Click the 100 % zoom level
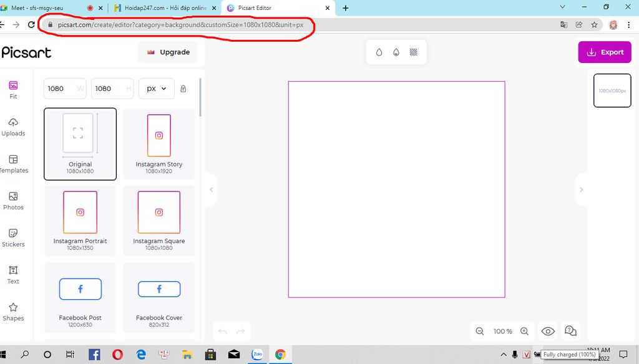The height and width of the screenshot is (364, 639). (502, 332)
